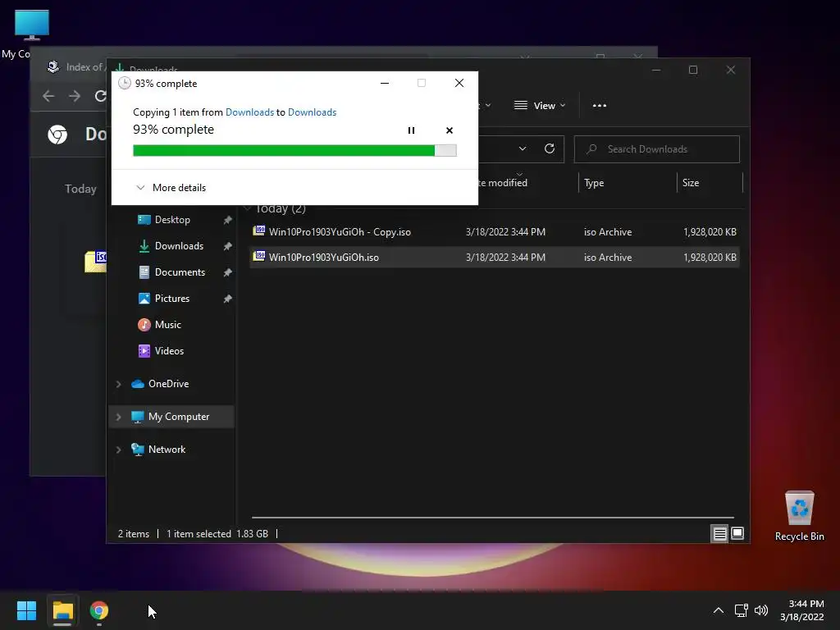Image resolution: width=840 pixels, height=630 pixels.
Task: Select the Recycle Bin desktop icon
Action: coord(799,516)
